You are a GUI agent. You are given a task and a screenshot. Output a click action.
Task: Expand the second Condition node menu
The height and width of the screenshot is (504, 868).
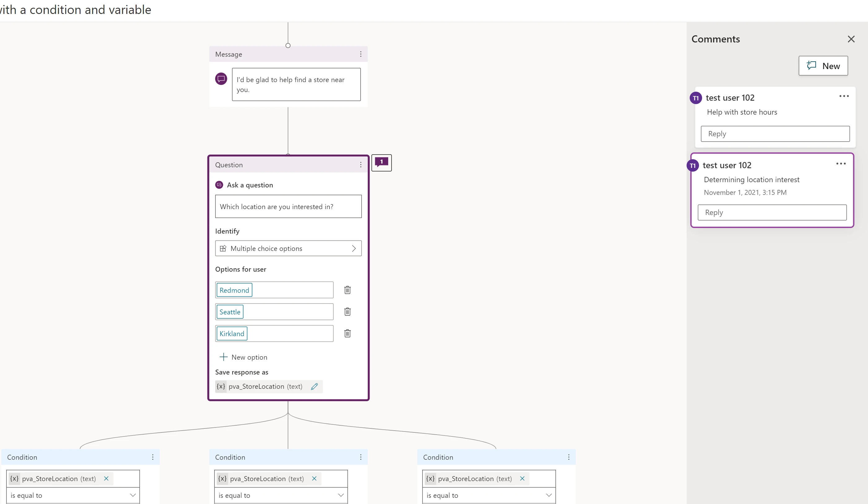361,457
